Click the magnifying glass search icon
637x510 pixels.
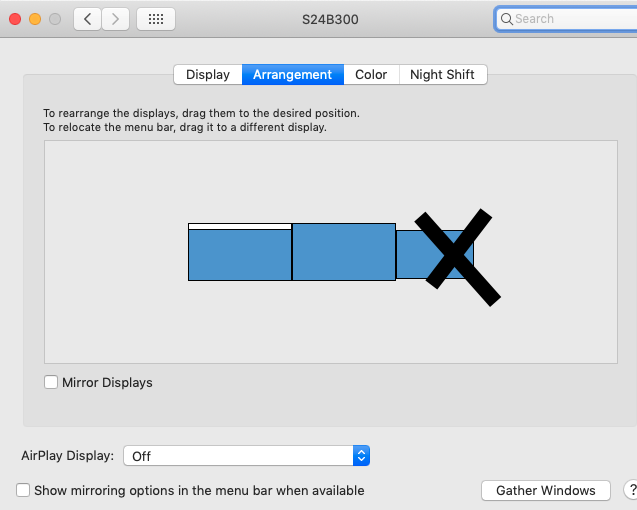[507, 19]
